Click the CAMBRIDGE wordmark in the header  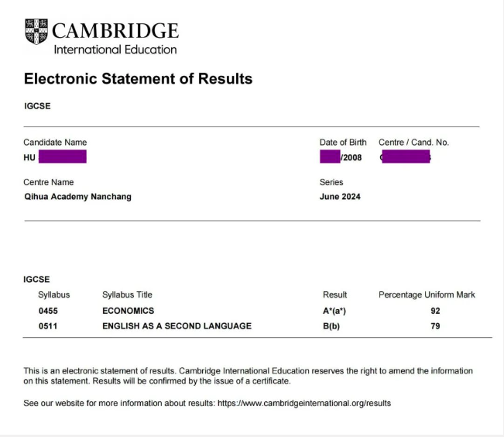[115, 31]
